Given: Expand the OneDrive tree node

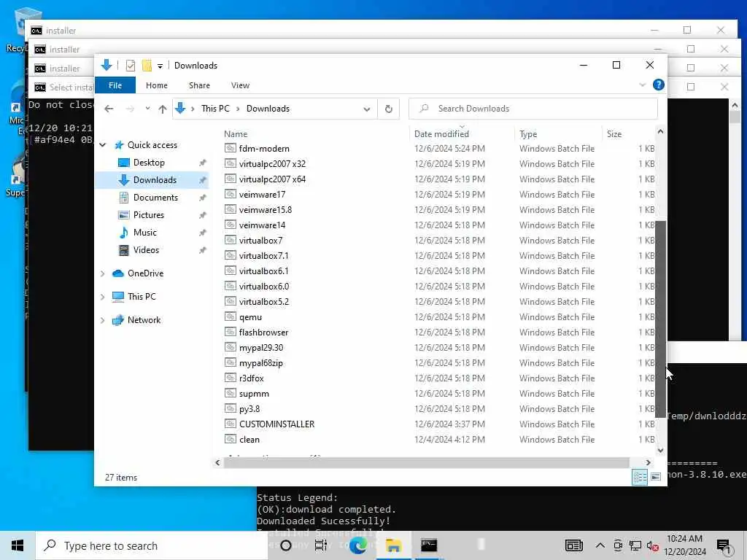Looking at the screenshot, I should click(102, 273).
